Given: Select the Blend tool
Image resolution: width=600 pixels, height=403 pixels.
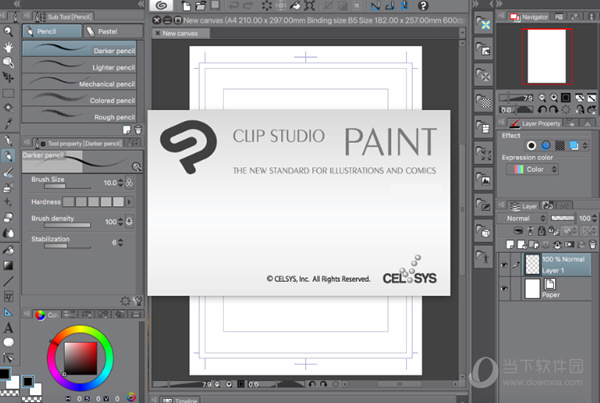Looking at the screenshot, I should [8, 233].
